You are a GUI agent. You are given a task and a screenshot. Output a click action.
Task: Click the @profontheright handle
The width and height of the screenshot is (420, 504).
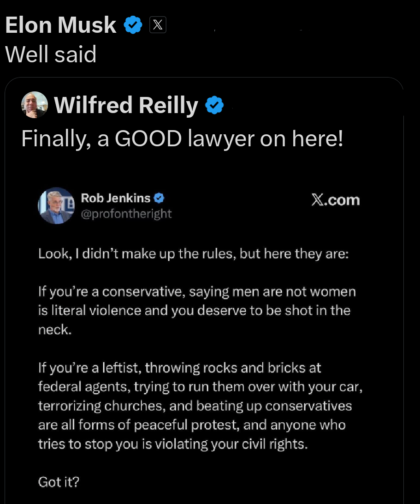tap(127, 213)
